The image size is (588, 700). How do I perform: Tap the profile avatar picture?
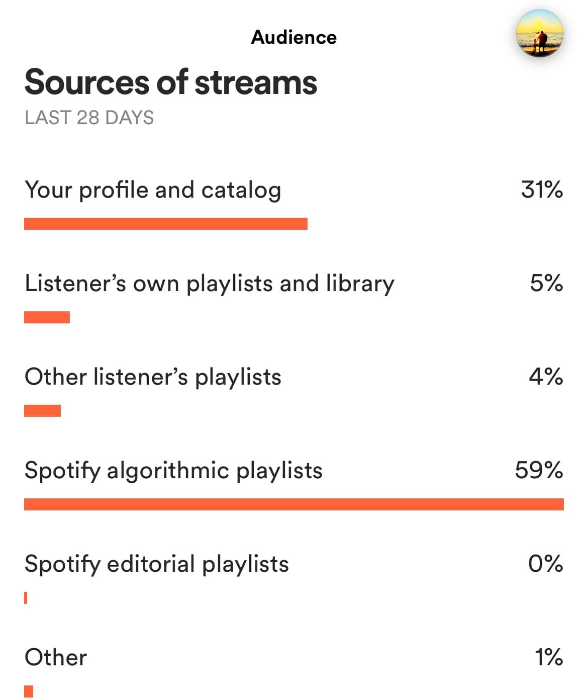[x=539, y=34]
